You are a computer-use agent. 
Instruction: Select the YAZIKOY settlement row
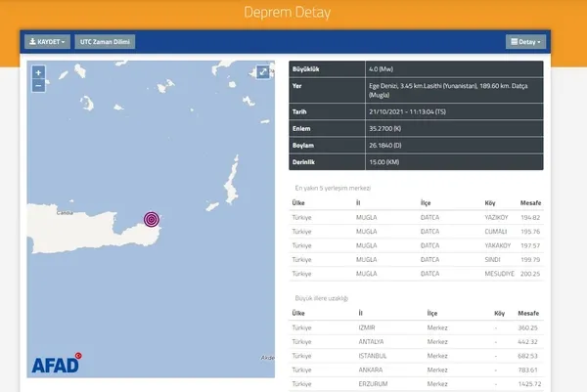[415, 218]
